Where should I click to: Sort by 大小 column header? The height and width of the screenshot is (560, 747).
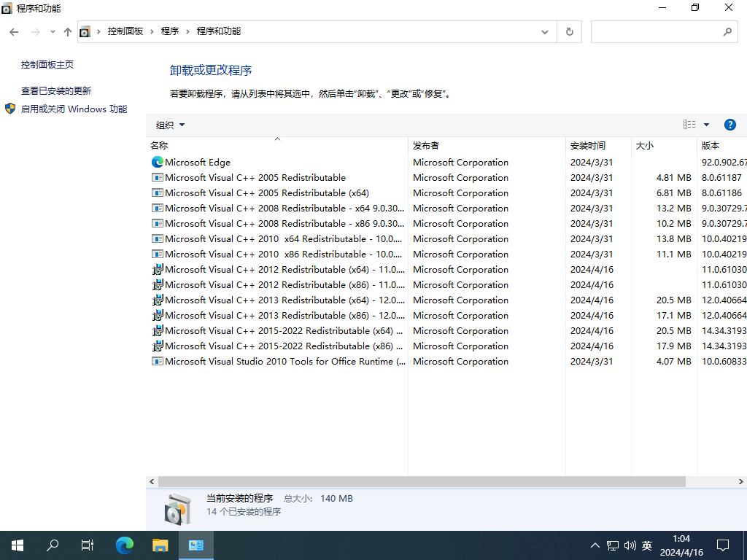[x=664, y=145]
